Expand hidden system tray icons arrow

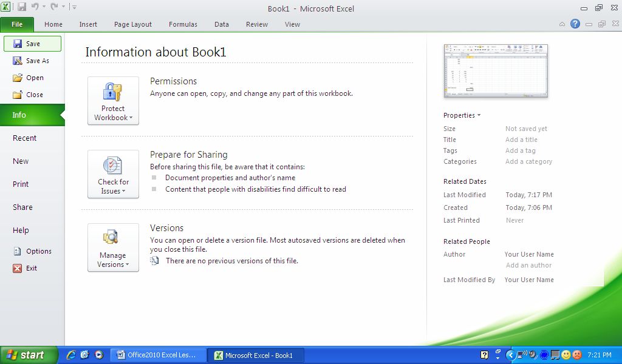tap(510, 355)
